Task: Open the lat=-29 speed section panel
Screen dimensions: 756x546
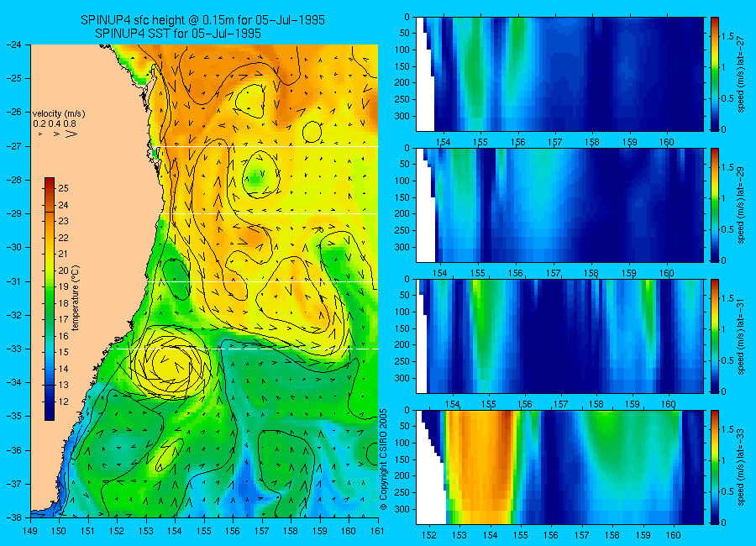Action: pos(559,205)
